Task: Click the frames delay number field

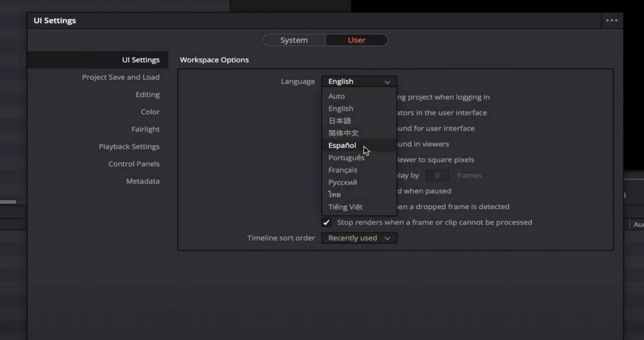Action: click(437, 175)
